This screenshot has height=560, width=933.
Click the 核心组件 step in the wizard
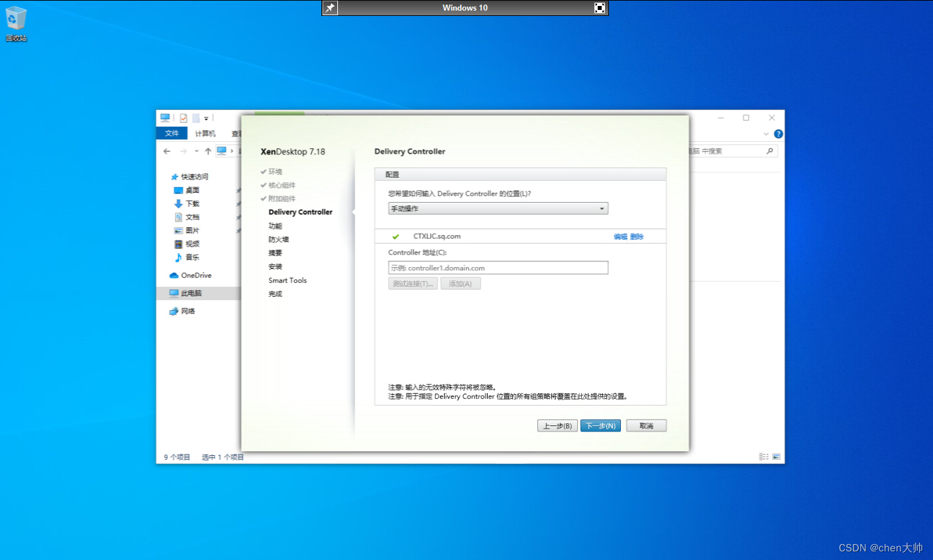point(282,186)
